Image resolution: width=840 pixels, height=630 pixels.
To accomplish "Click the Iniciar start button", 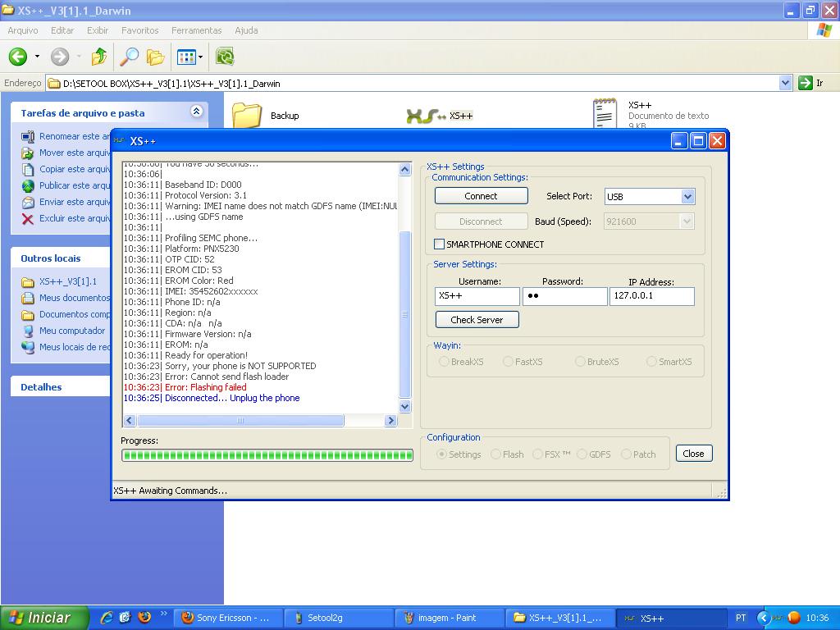I will coord(44,618).
